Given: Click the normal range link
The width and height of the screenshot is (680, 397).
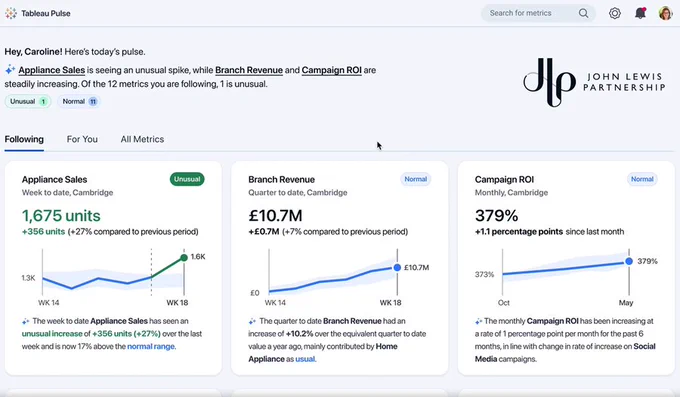Looking at the screenshot, I should tap(151, 347).
